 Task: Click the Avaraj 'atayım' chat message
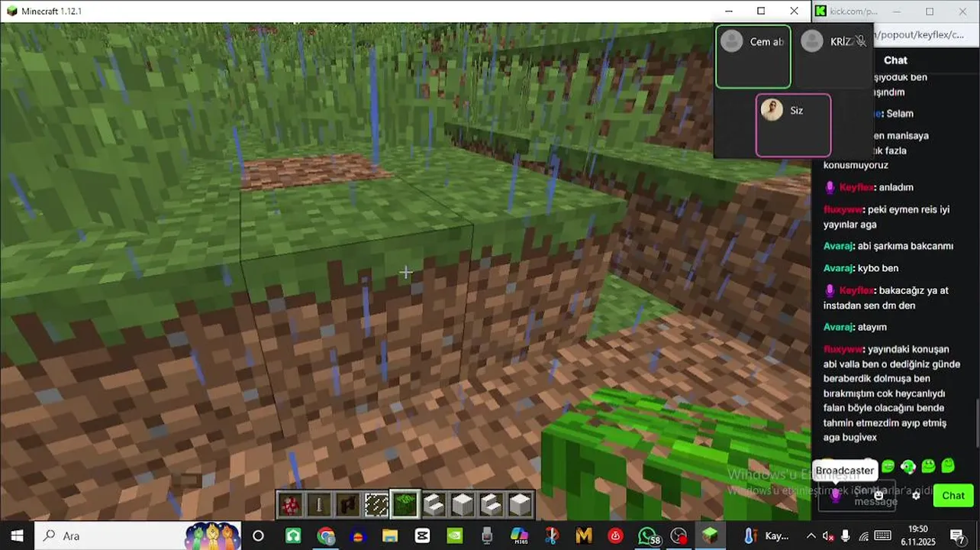click(855, 327)
